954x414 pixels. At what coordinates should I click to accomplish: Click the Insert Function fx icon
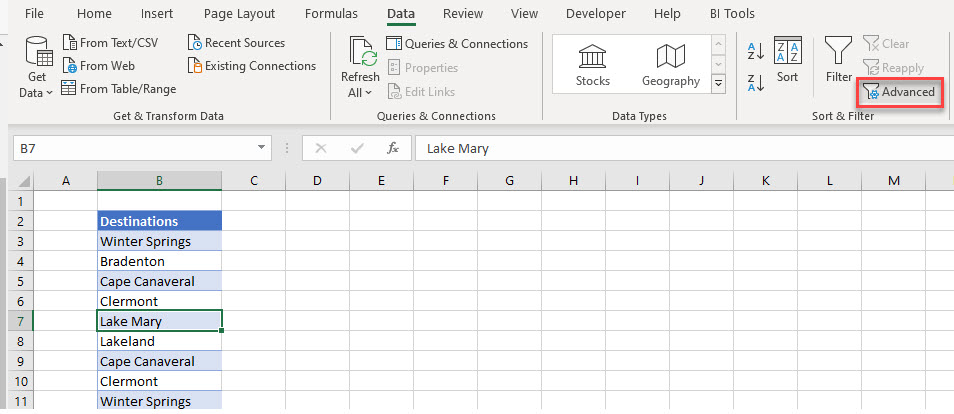(393, 148)
